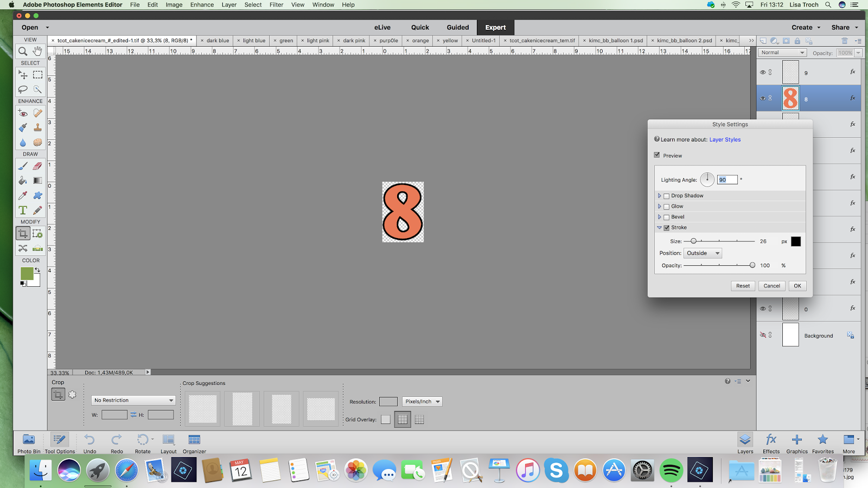Select the Lasso tool
Viewport: 868px width, 488px height.
(x=23, y=89)
